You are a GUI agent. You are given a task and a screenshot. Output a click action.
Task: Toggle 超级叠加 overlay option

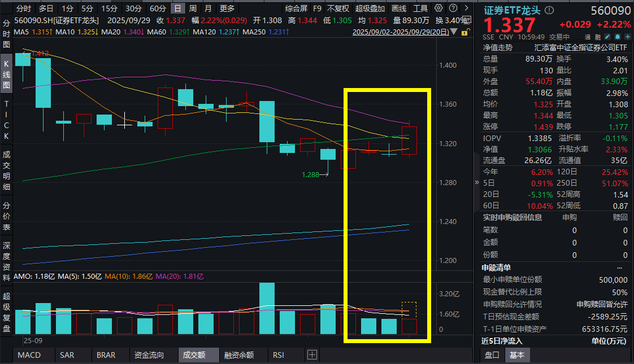click(370, 8)
